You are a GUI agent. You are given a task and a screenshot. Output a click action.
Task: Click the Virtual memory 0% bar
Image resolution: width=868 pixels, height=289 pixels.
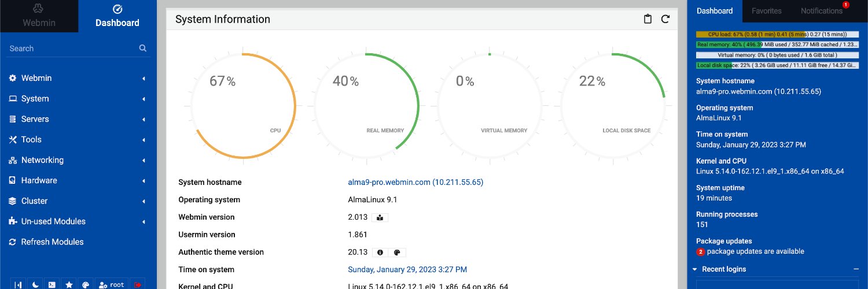click(x=777, y=55)
